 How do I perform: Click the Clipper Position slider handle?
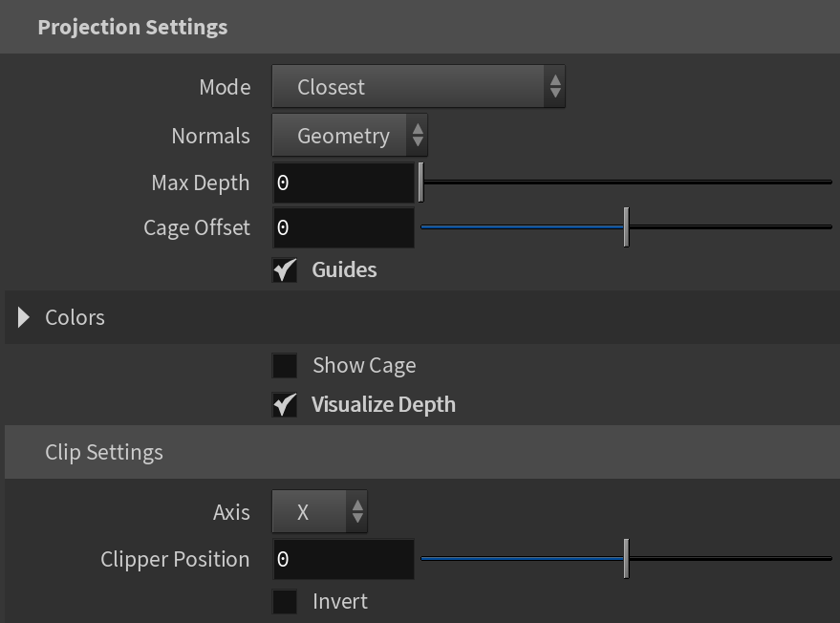pos(626,559)
